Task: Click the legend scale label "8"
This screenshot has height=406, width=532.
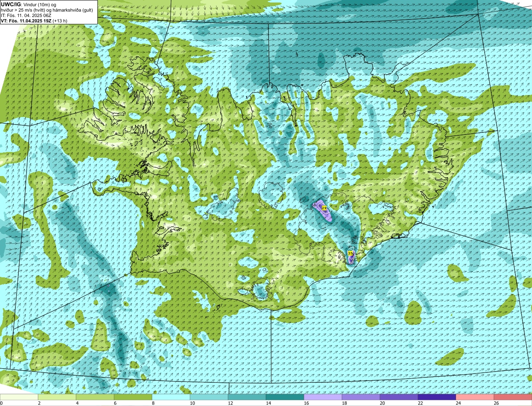Action: click(153, 403)
